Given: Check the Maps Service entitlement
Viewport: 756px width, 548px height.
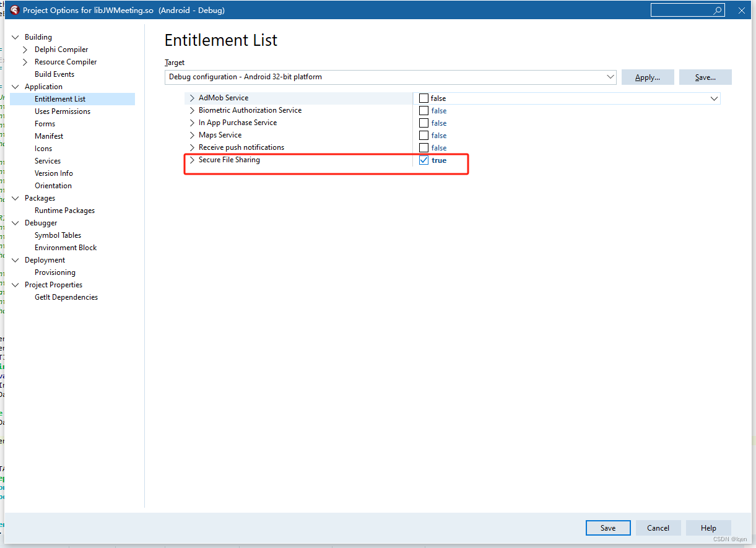Looking at the screenshot, I should [x=424, y=135].
